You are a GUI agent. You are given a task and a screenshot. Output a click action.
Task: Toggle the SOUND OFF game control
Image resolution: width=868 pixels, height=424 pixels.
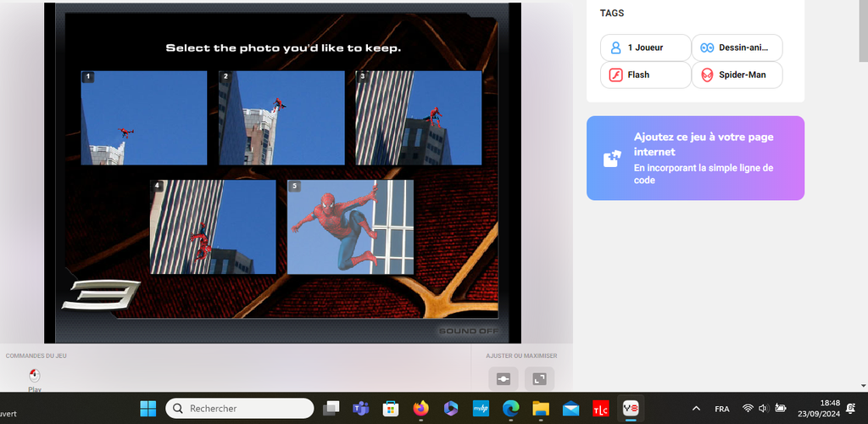tap(469, 331)
